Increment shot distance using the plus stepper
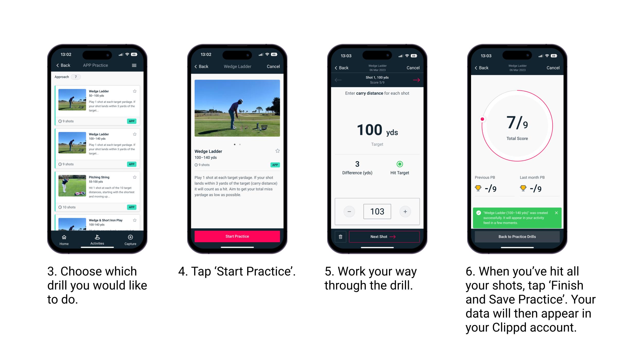The height and width of the screenshot is (347, 644). tap(406, 211)
